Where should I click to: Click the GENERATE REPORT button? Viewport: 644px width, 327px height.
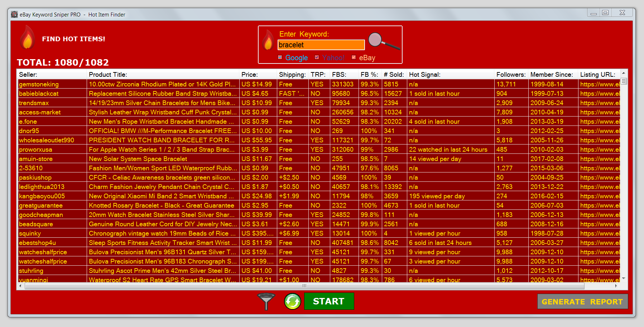click(x=582, y=302)
